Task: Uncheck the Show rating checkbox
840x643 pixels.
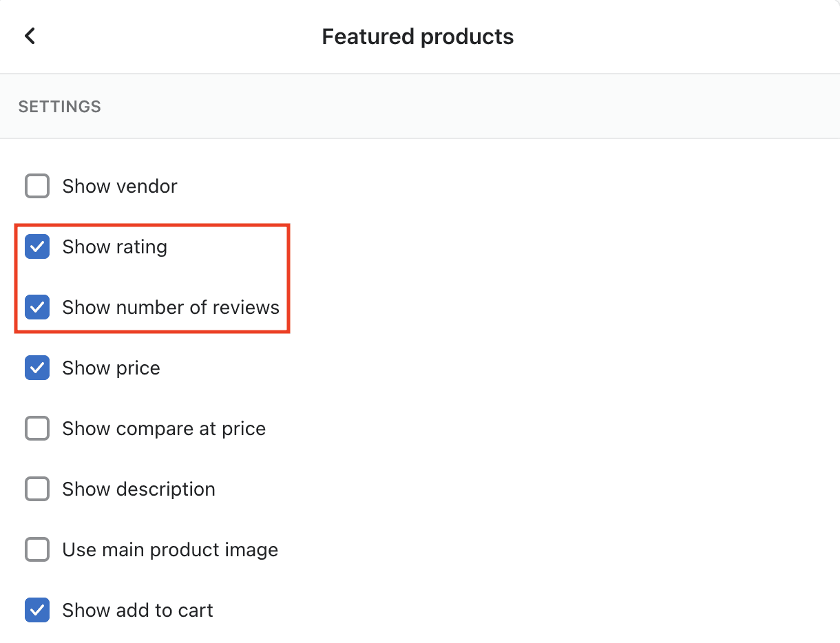Action: coord(37,247)
